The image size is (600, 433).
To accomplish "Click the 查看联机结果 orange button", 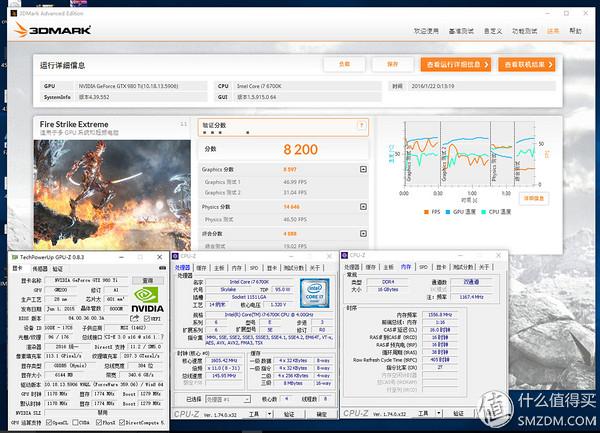I will [x=527, y=65].
